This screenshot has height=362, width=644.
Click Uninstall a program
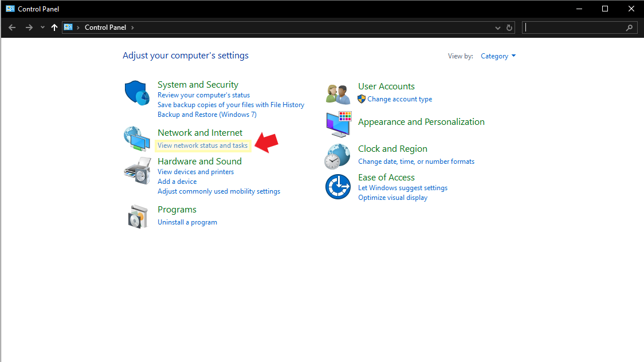pyautogui.click(x=187, y=222)
